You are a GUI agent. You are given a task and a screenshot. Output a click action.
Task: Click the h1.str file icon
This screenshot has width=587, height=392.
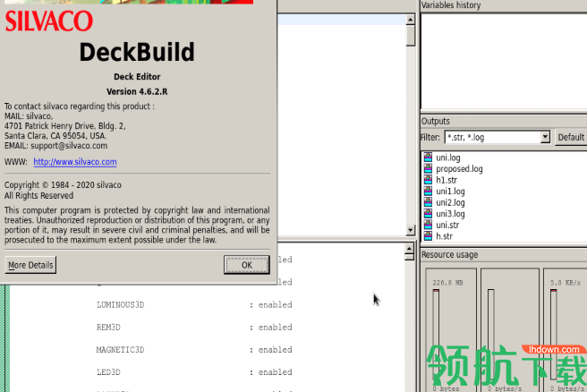point(428,180)
